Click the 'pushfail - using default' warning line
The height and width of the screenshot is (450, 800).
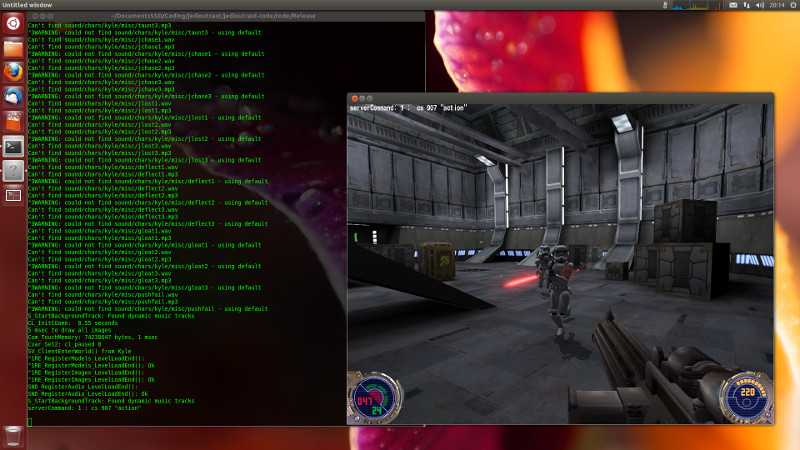coord(147,309)
